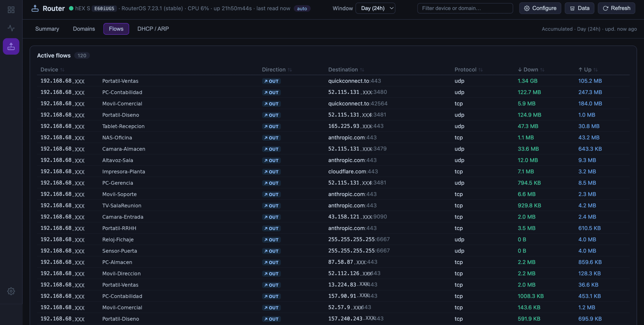Image resolution: width=644 pixels, height=325 pixels.
Task: Open the Data button
Action: 579,8
